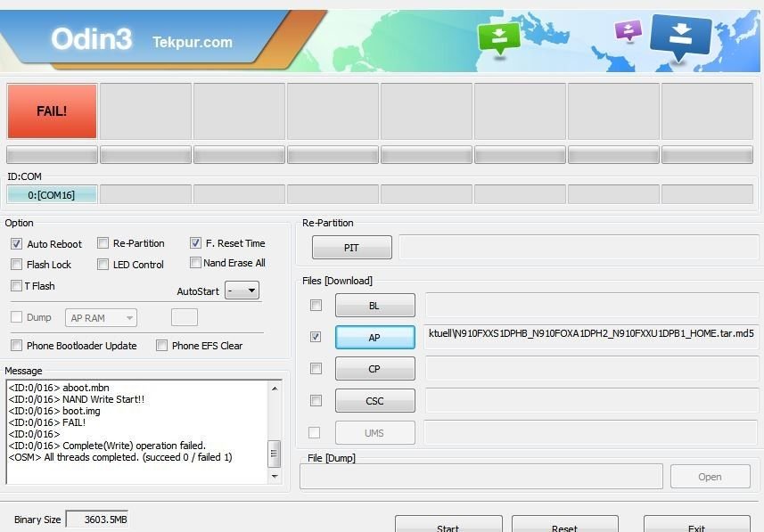764x532 pixels.
Task: Enable Flash Lock checkbox
Action: [17, 264]
